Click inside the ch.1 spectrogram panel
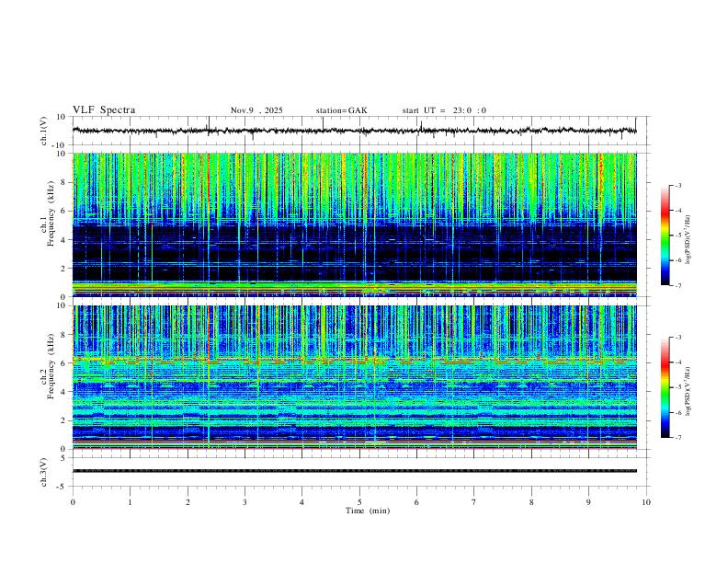This screenshot has height=563, width=728. click(x=354, y=224)
